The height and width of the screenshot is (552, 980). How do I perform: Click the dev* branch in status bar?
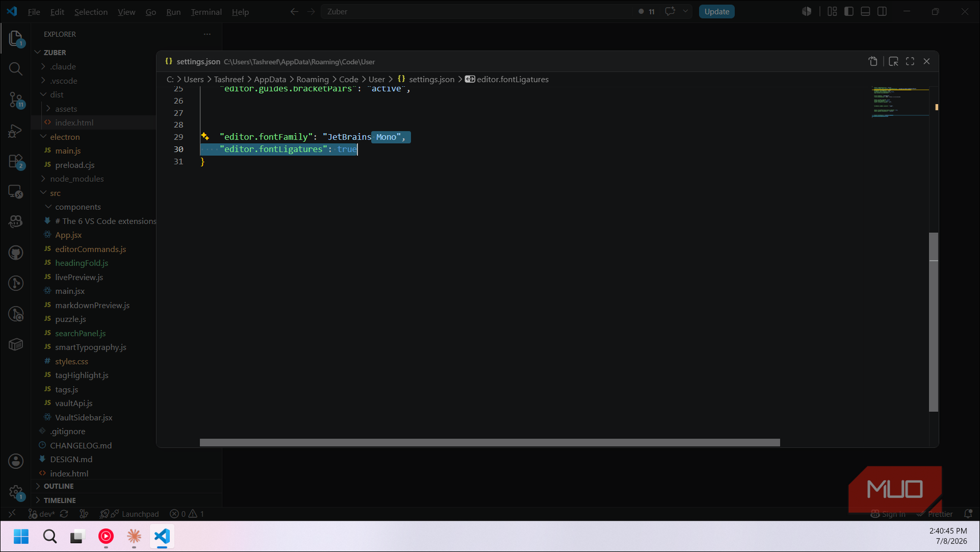click(42, 514)
